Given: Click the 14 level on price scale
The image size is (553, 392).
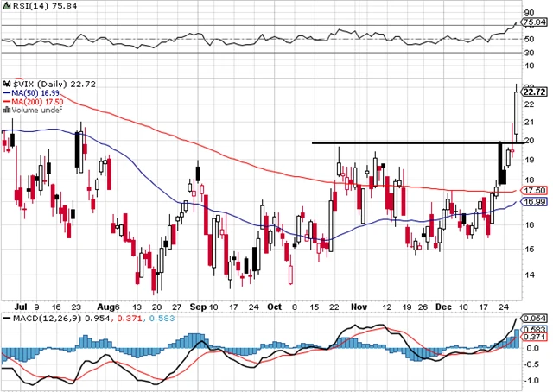Looking at the screenshot, I should click(530, 275).
